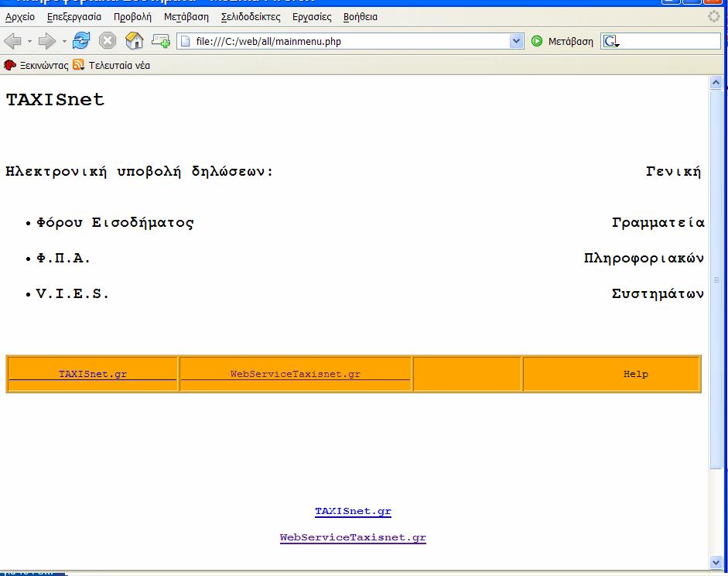Open the Επεξεργασία menu

(74, 17)
